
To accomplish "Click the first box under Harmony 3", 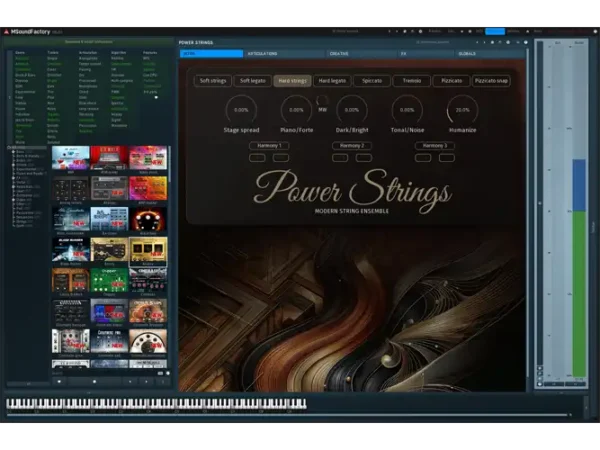I will point(423,158).
